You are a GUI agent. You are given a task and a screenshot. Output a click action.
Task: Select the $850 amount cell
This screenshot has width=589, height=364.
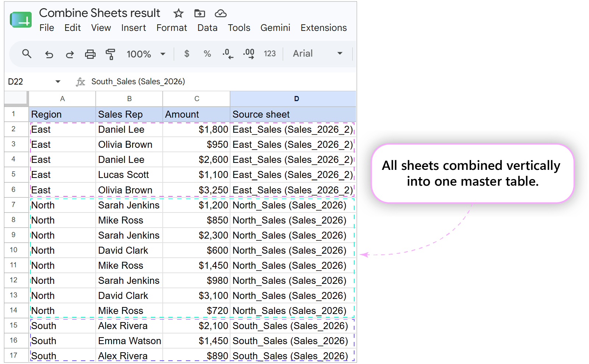(197, 220)
